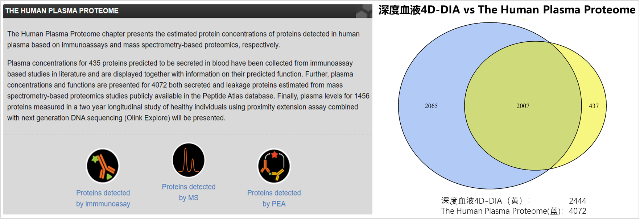Select the blue Venn region labeled 2065
This screenshot has height=221, width=644.
click(431, 106)
